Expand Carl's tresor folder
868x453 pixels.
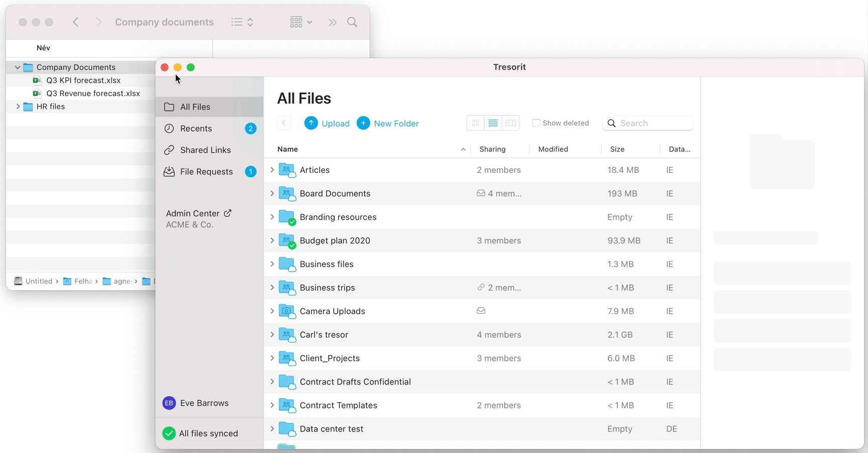pyautogui.click(x=272, y=335)
